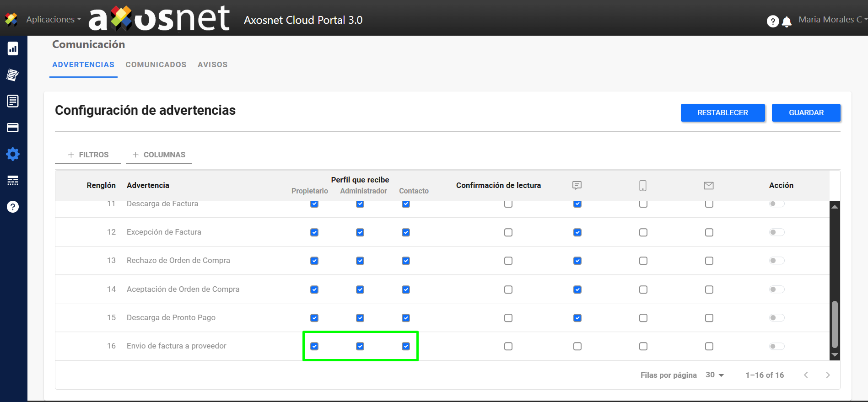Open Maria Morales C user menu
The width and height of the screenshot is (868, 402).
[x=832, y=20]
